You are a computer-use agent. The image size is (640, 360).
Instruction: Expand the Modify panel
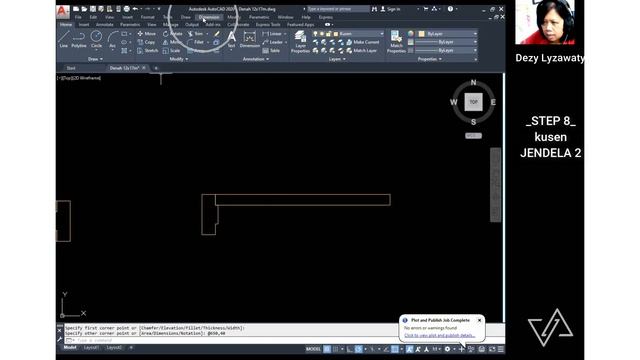[x=178, y=59]
